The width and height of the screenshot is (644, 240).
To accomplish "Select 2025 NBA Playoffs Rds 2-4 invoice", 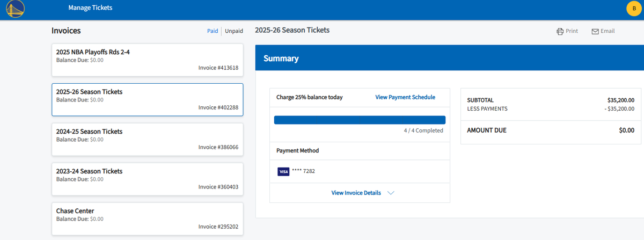I will click(147, 60).
